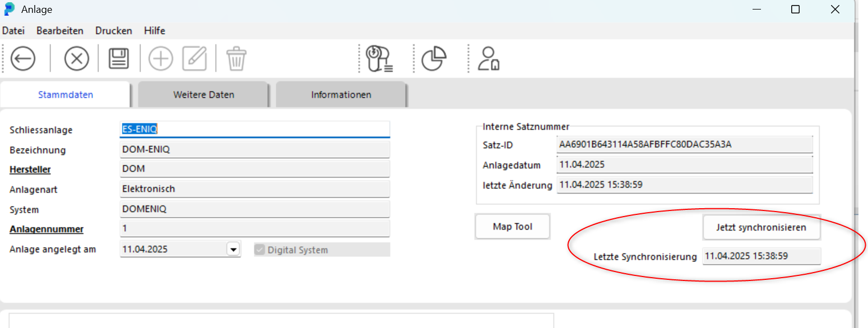Click the cancel X circle icon
Screen dimensions: 868x328
coord(77,58)
